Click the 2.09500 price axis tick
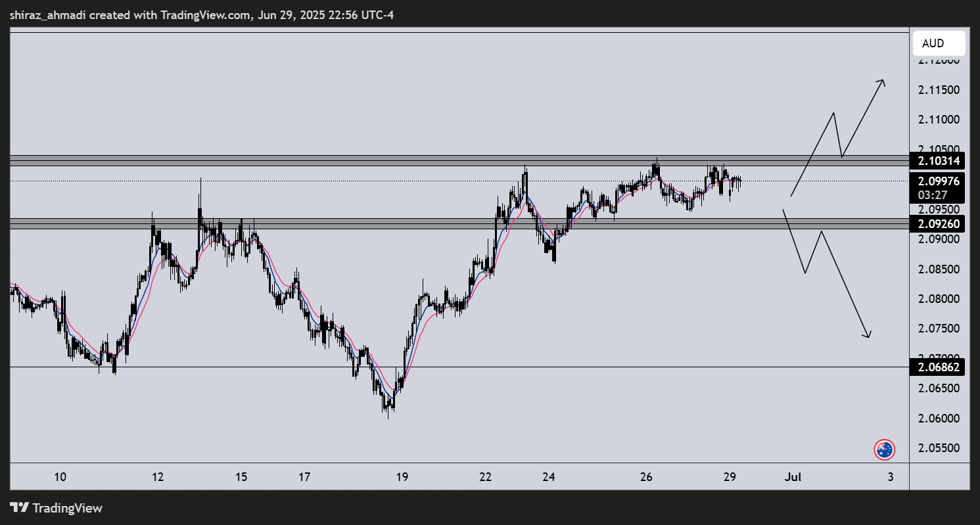This screenshot has width=980, height=525. point(940,210)
